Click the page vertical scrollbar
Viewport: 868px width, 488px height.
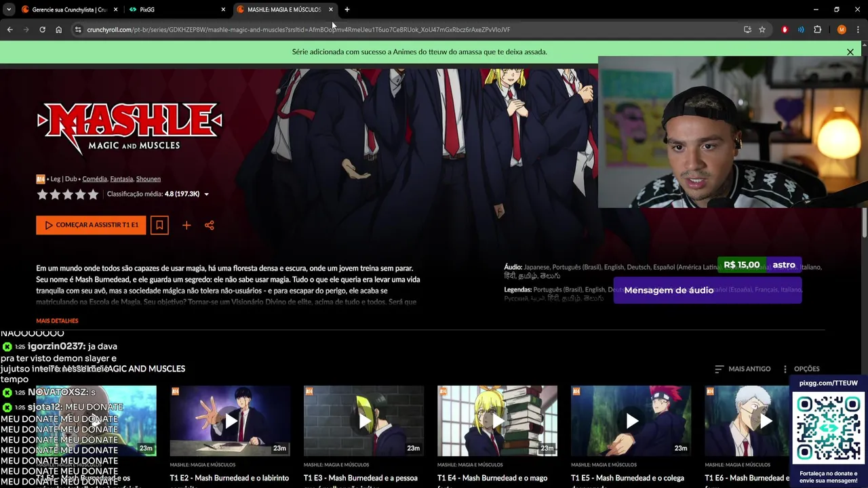tap(865, 224)
